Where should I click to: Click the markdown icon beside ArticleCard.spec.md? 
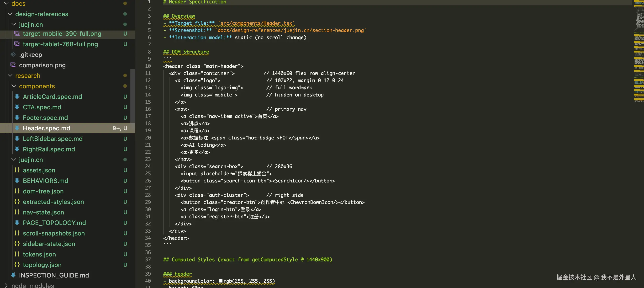tap(17, 96)
